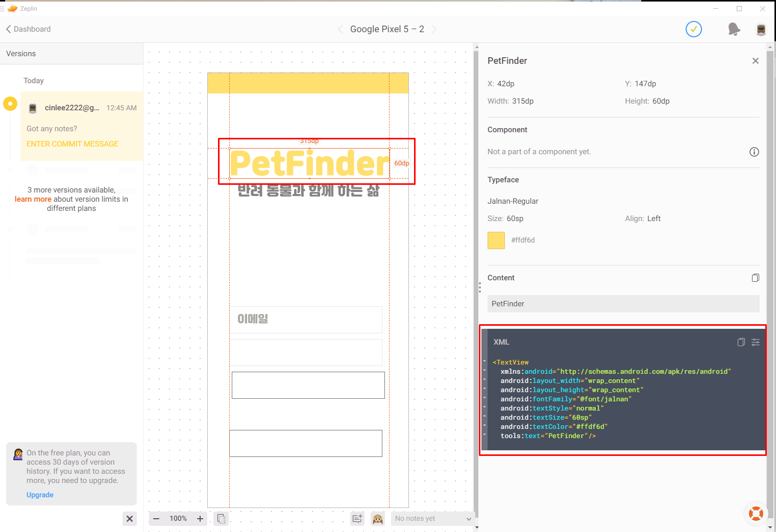Screen dimensions: 776x532
Task: Show component info icon
Action: coord(754,152)
